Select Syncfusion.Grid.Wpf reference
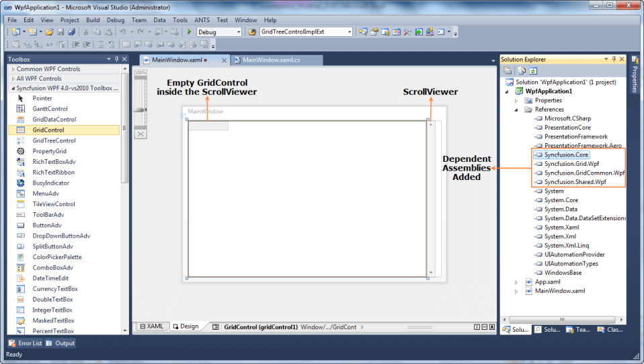Screen dimensions: 644x364 pyautogui.click(x=571, y=164)
